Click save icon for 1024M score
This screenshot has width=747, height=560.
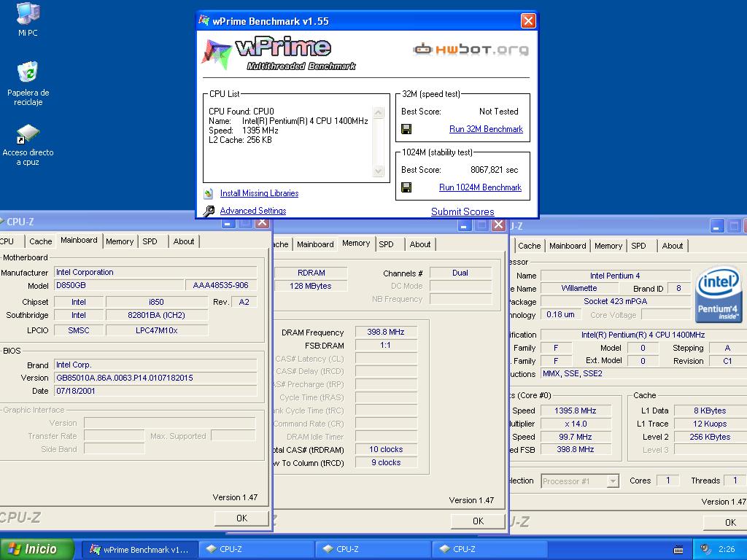[406, 187]
